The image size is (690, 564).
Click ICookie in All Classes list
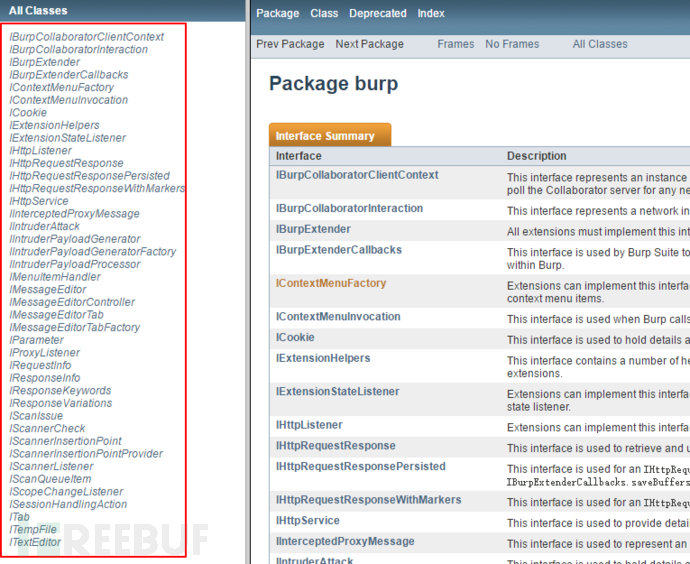(28, 113)
